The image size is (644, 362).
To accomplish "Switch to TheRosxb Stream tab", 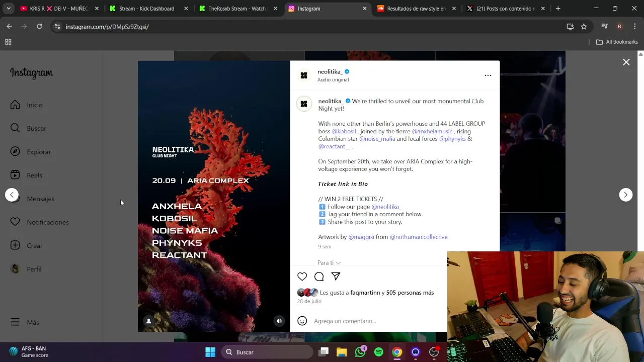I will click(x=237, y=9).
